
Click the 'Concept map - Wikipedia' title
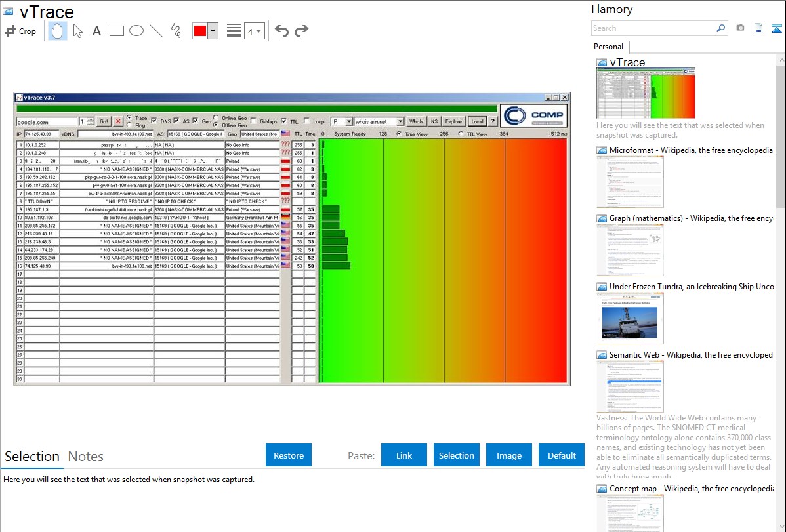(x=691, y=488)
